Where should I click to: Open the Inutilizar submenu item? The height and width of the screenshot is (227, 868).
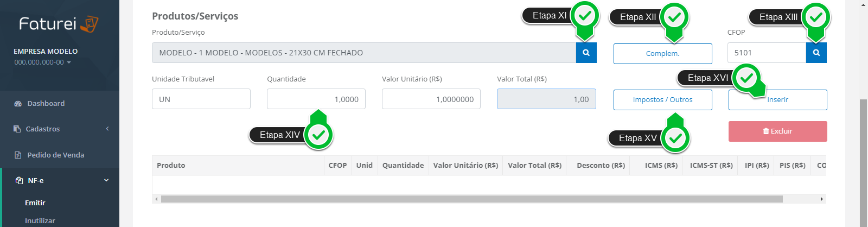(40, 220)
